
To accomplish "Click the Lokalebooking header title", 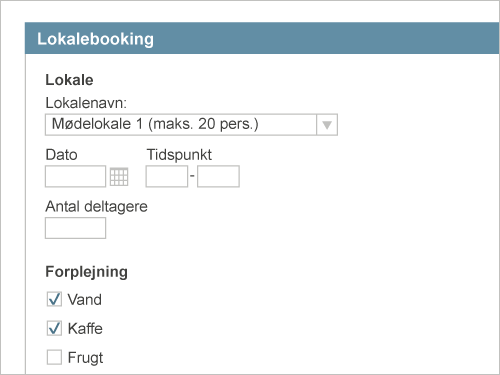I will point(95,39).
